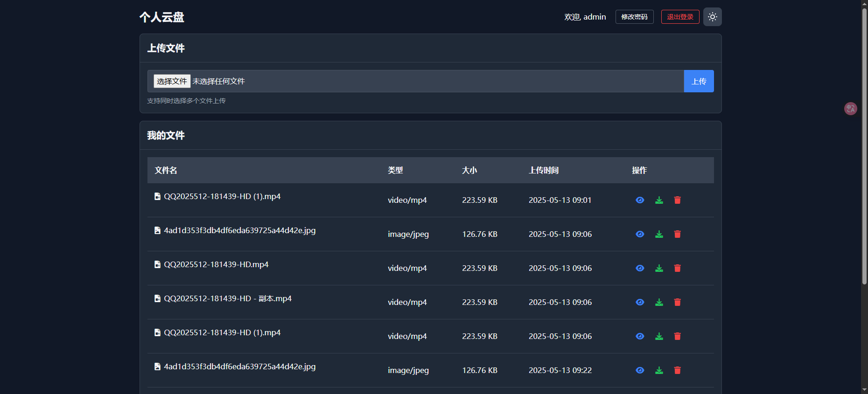The height and width of the screenshot is (394, 868).
Task: Click the scrollbar down arrow
Action: click(x=864, y=390)
